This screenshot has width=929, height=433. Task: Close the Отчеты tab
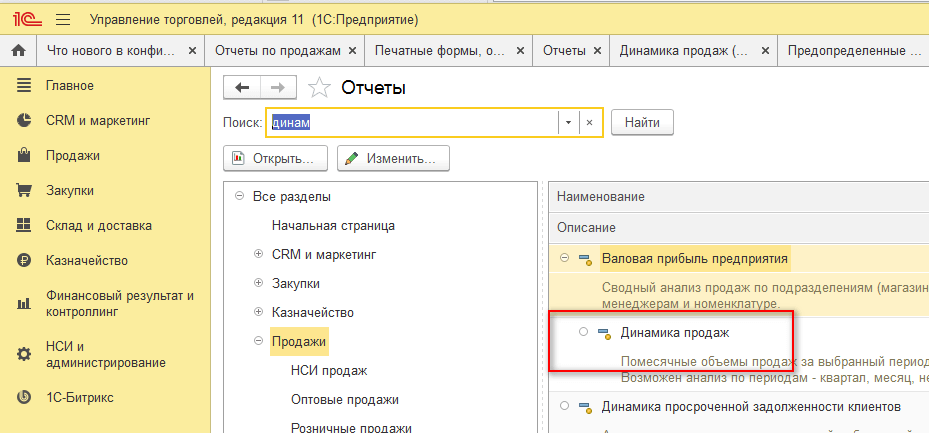point(597,50)
